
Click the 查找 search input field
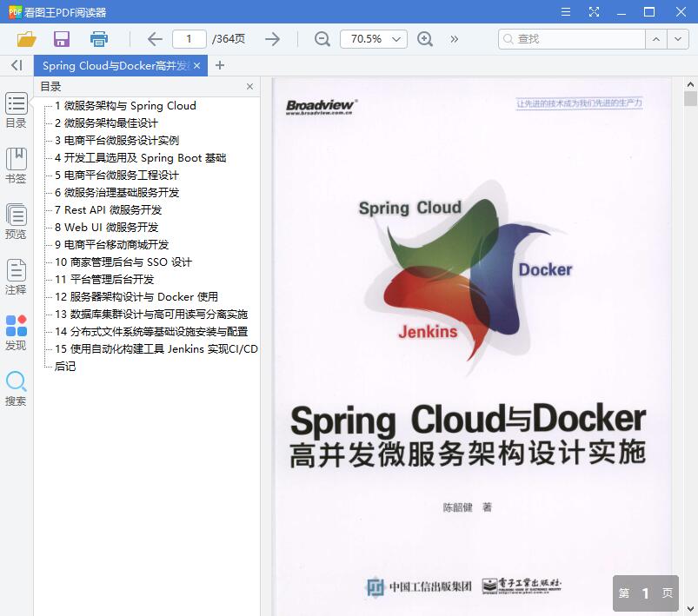click(x=572, y=39)
